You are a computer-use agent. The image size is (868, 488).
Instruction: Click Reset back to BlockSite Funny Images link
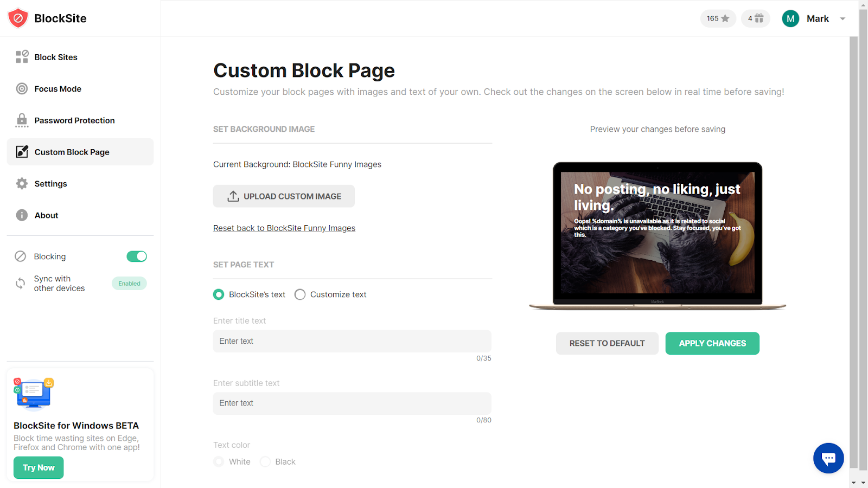[284, 228]
